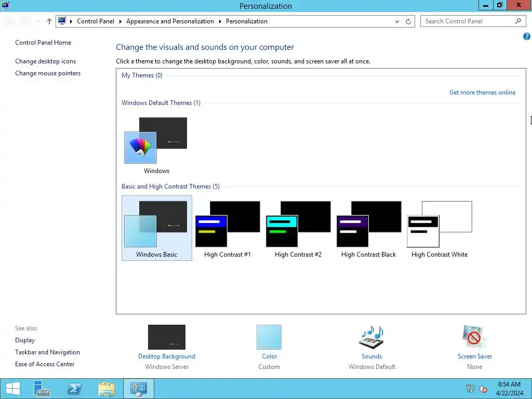Viewport: 532px width, 399px height.
Task: Open Control Panel Home link
Action: [x=43, y=43]
